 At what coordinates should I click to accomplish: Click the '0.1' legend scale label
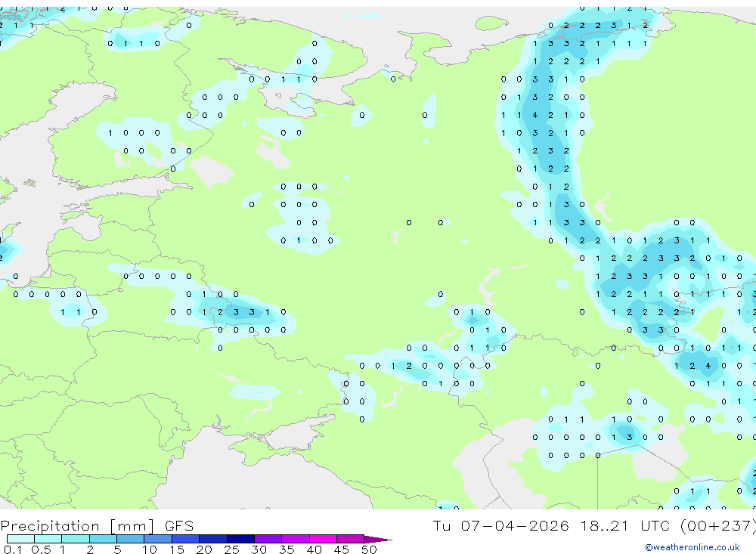pyautogui.click(x=13, y=549)
